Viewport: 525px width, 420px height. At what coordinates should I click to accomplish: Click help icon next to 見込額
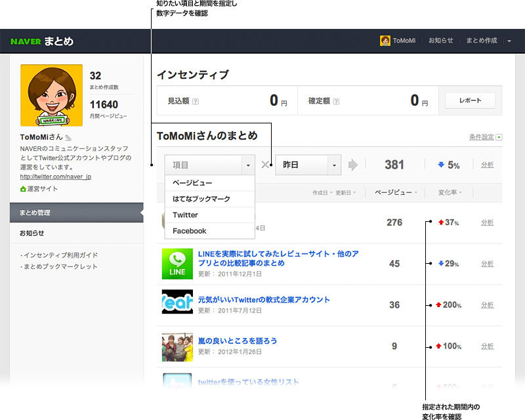196,102
